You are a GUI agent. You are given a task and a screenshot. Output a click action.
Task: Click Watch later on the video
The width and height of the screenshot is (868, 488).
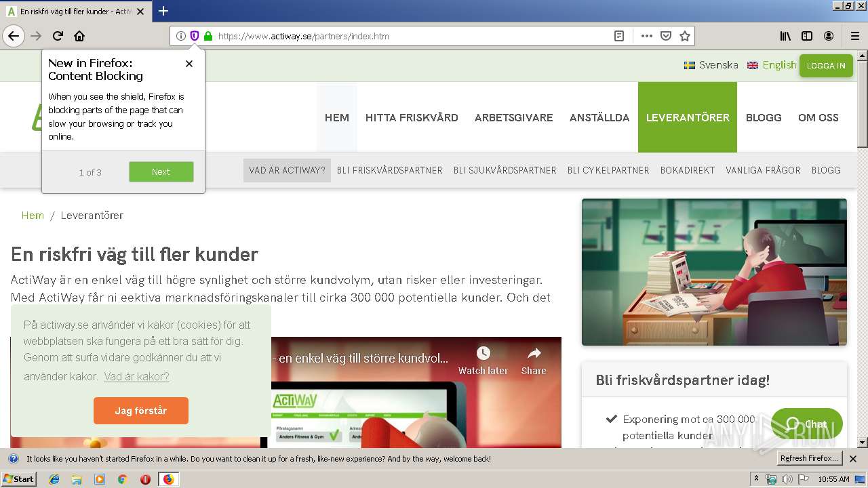tap(483, 361)
